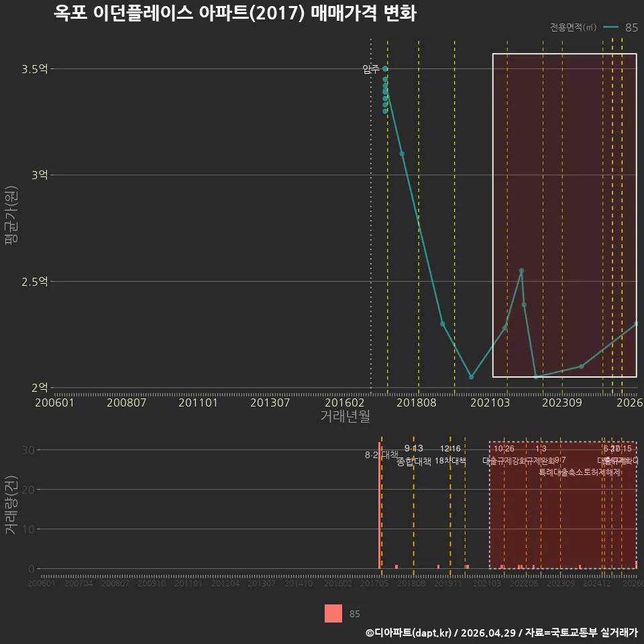Select the peak data point near 2.55억 inside the highlighted box
Image resolution: width=644 pixels, height=644 pixels.
tap(522, 270)
